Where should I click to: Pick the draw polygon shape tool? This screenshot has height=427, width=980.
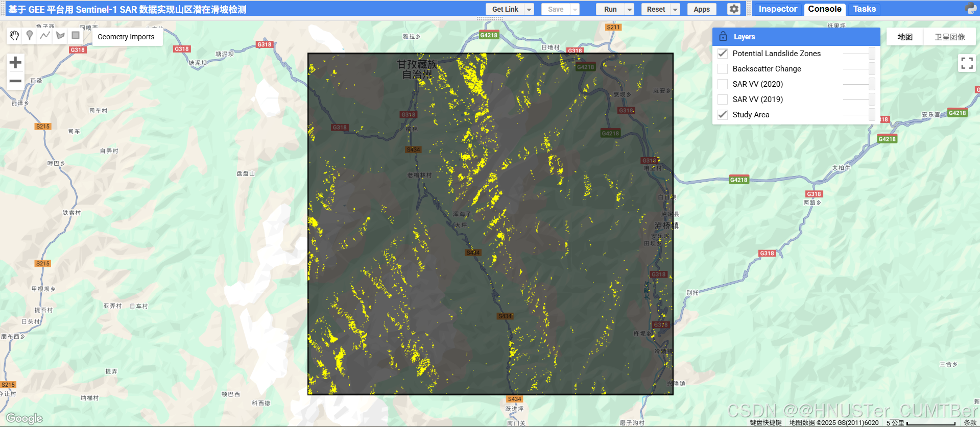pos(60,35)
